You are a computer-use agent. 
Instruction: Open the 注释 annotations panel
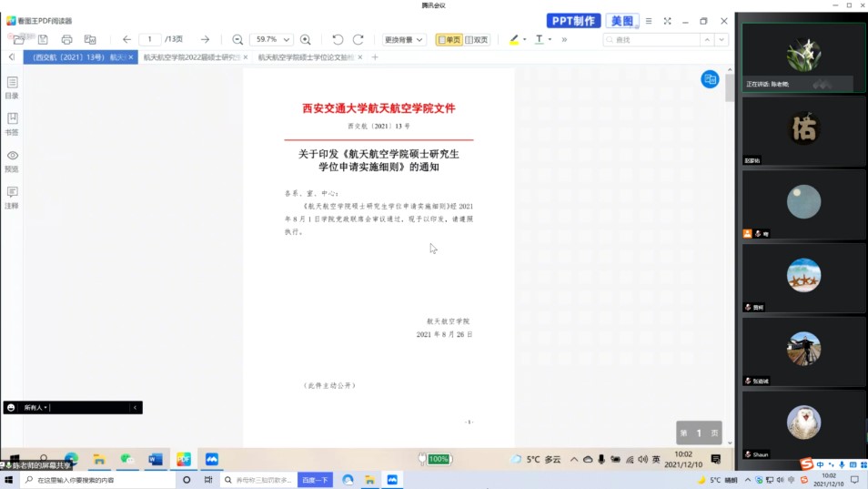[12, 198]
